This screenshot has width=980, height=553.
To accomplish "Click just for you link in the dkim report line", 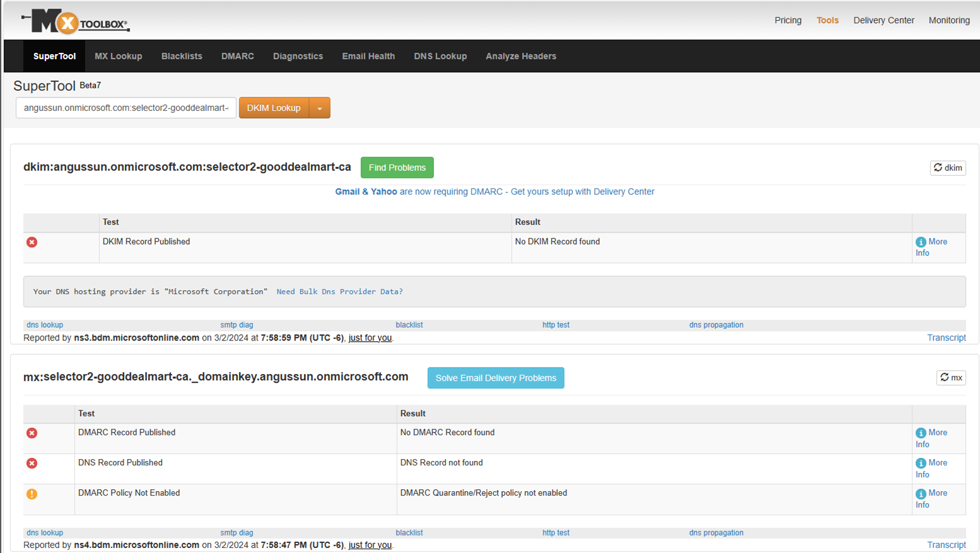I will pos(370,338).
